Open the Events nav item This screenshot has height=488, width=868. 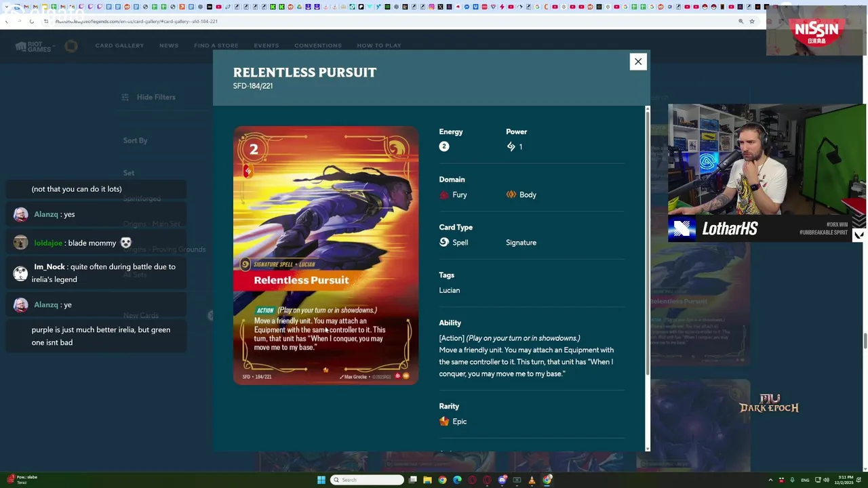(x=266, y=45)
